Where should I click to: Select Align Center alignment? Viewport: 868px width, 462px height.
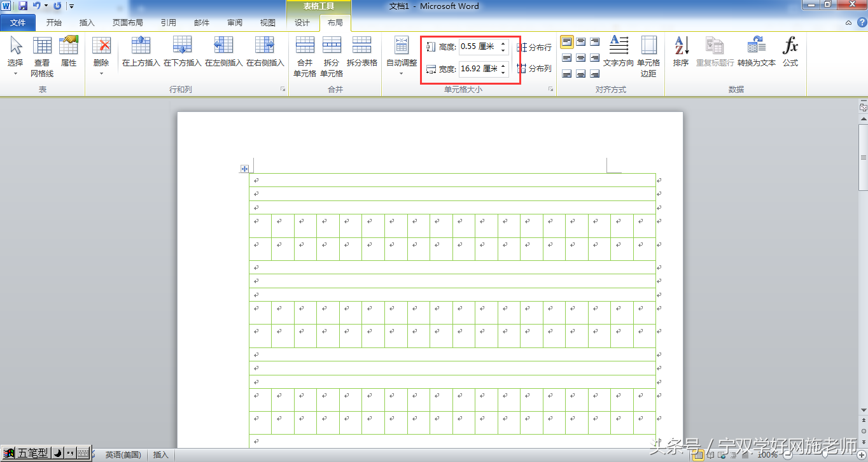tap(580, 58)
